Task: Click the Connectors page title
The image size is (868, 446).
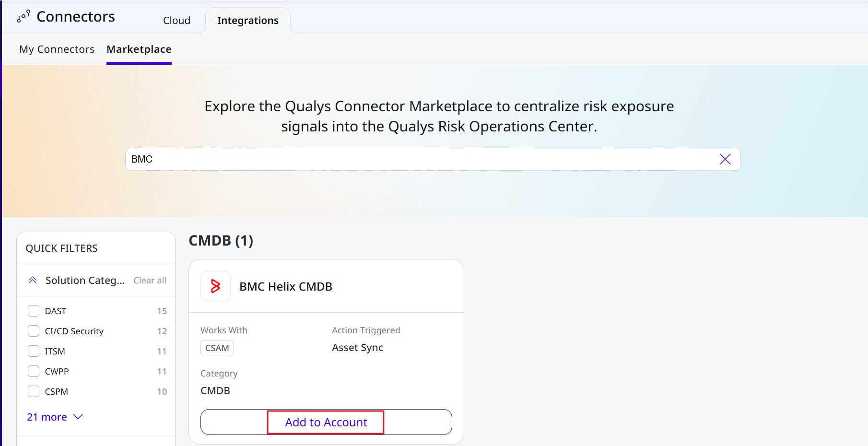Action: click(x=76, y=17)
